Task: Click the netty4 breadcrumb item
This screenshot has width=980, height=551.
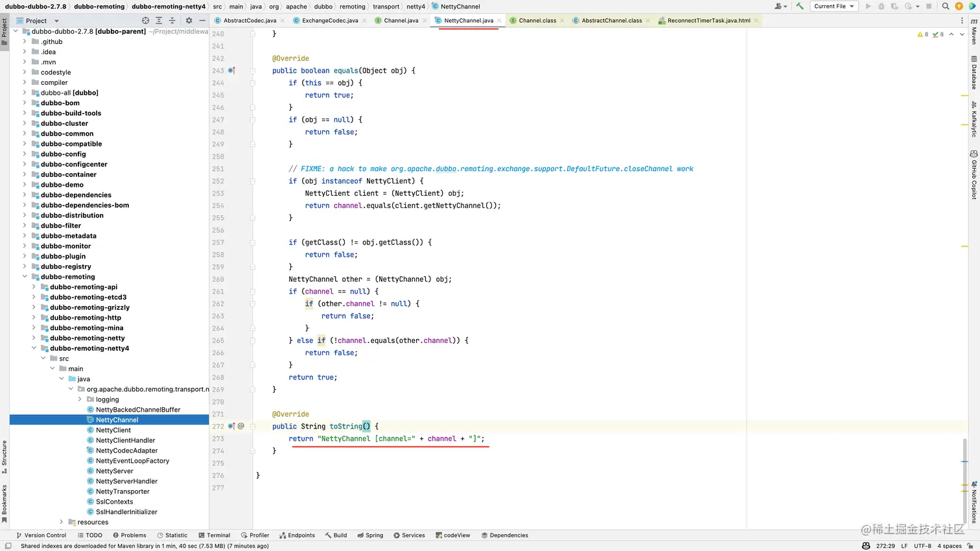Action: click(415, 6)
